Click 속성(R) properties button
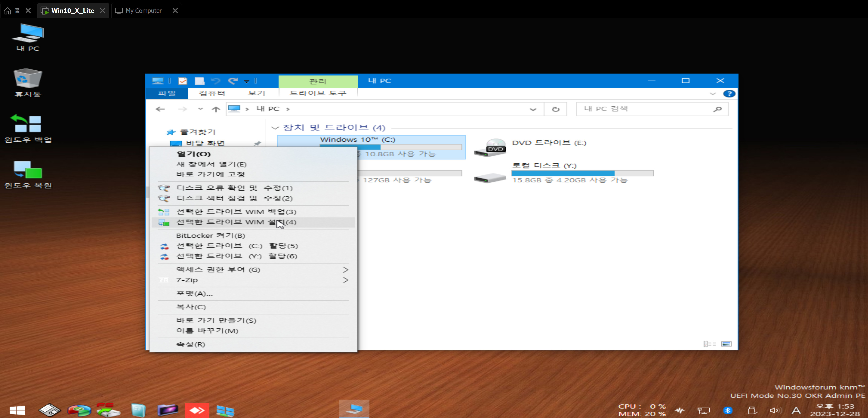 tap(191, 344)
